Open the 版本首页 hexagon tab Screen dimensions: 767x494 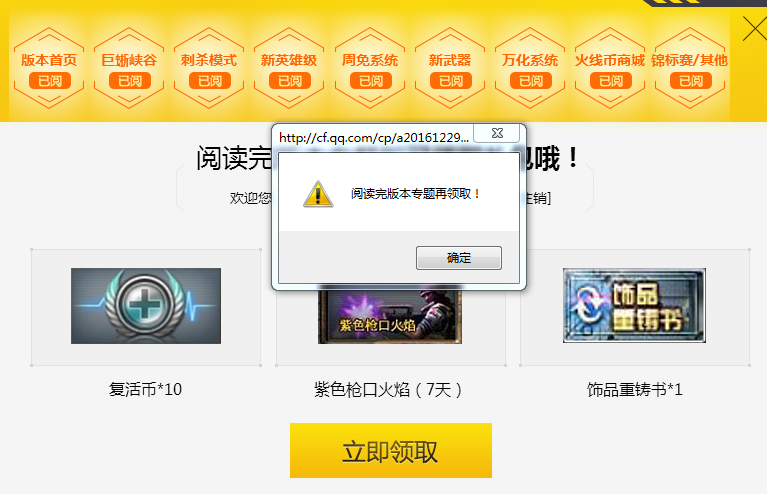click(49, 68)
